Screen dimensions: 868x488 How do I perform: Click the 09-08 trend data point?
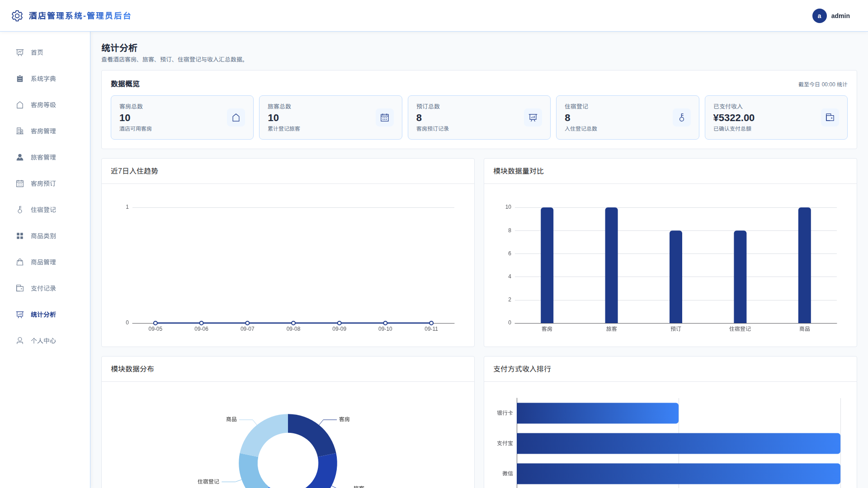tap(293, 323)
